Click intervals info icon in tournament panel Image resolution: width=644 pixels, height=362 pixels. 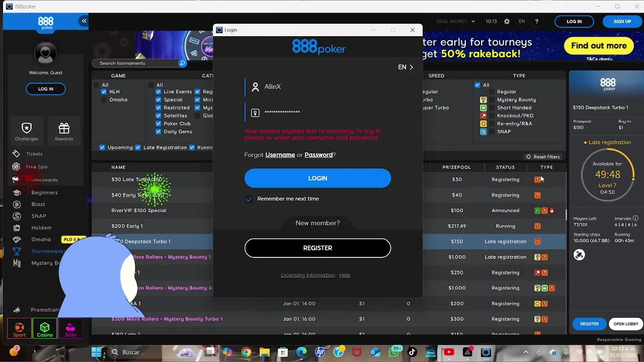point(635,218)
